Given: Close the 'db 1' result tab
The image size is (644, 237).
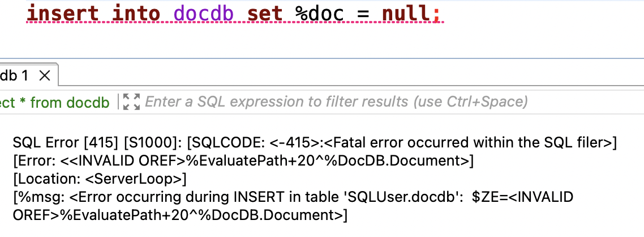Looking at the screenshot, I should click(x=45, y=75).
